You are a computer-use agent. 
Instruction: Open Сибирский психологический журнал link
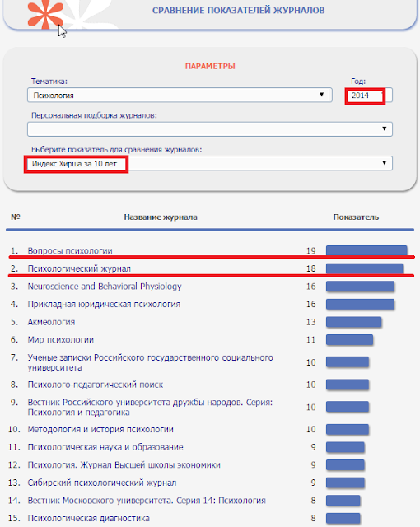point(102,483)
